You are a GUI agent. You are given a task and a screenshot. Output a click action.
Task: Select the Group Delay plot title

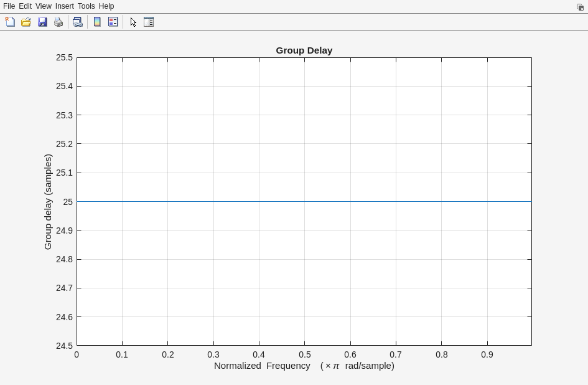tap(304, 50)
